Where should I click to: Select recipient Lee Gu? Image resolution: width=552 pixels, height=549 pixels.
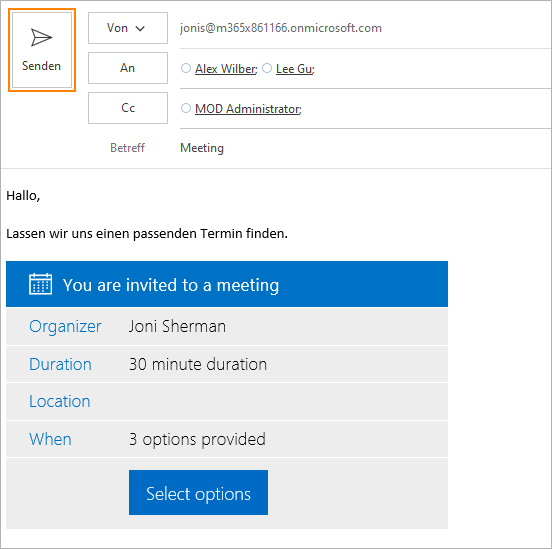[295, 69]
